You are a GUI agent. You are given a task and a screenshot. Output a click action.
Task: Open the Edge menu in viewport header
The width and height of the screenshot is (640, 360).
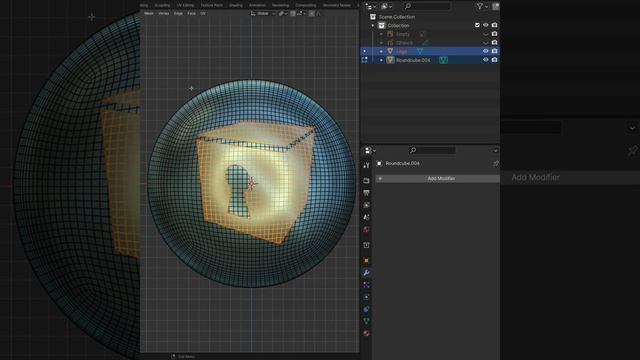coord(178,13)
